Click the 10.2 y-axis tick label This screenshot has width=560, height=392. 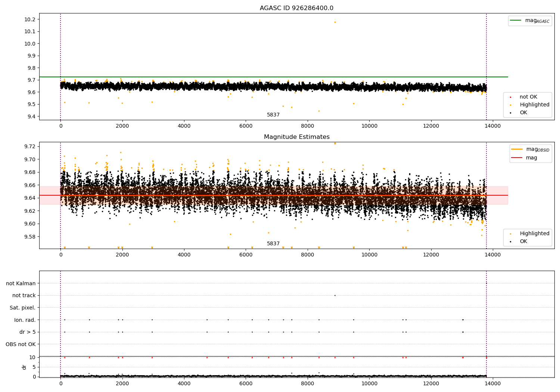coord(30,19)
